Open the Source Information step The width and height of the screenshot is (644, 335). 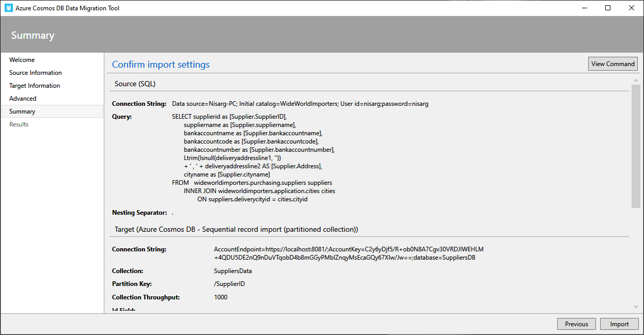(36, 73)
